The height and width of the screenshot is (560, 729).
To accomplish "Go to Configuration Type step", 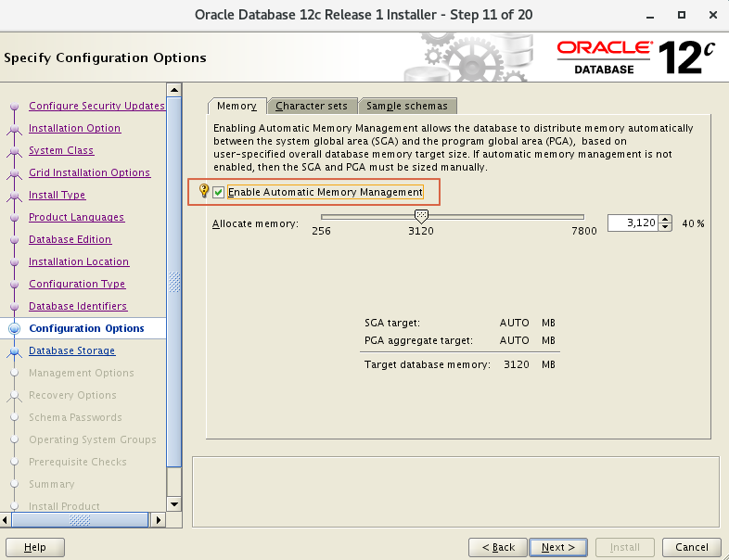I will point(77,284).
